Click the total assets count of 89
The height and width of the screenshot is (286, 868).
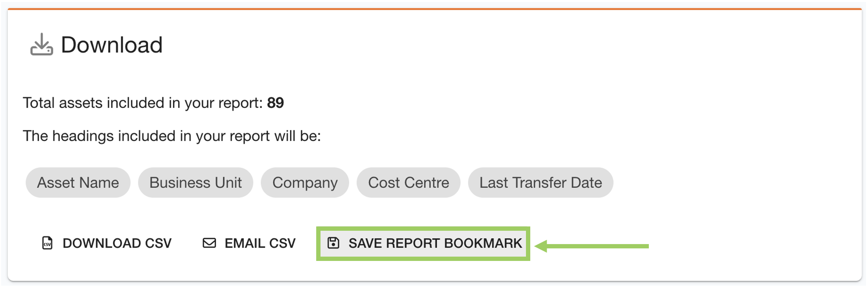coord(275,103)
